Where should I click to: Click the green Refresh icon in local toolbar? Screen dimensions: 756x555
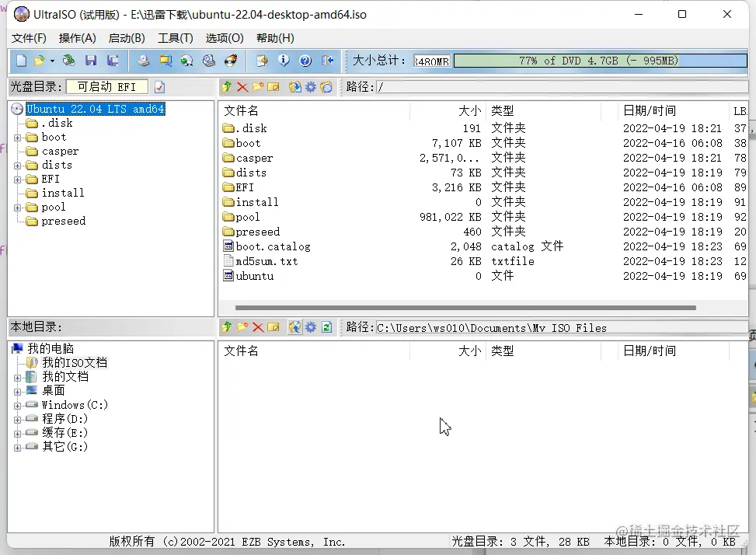[326, 327]
